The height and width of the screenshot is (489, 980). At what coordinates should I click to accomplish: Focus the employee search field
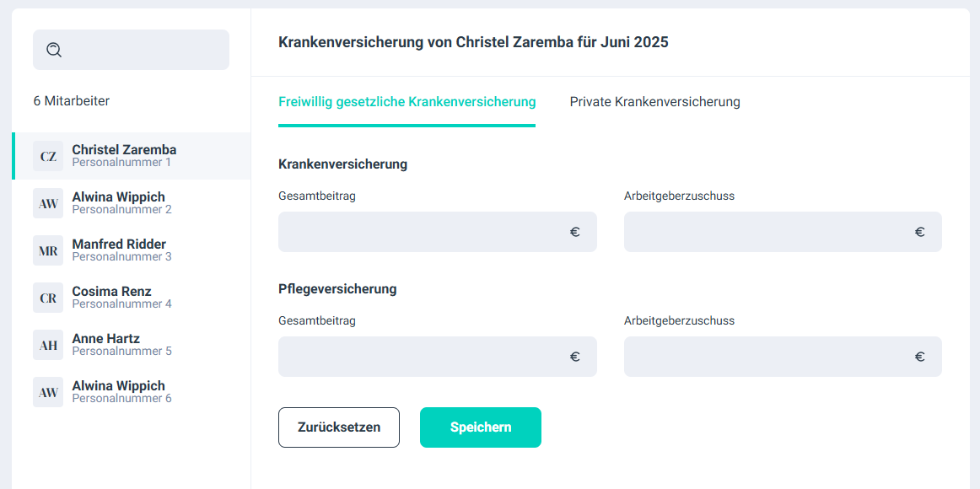click(143, 50)
